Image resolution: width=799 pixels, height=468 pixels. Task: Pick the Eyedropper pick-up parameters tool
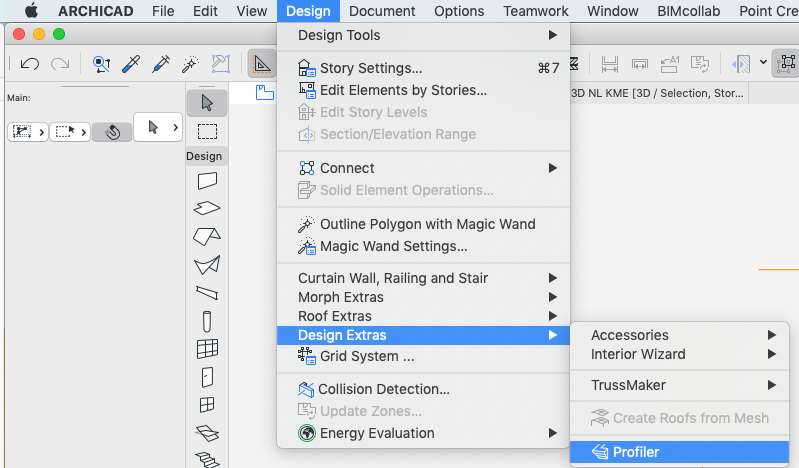coord(131,64)
